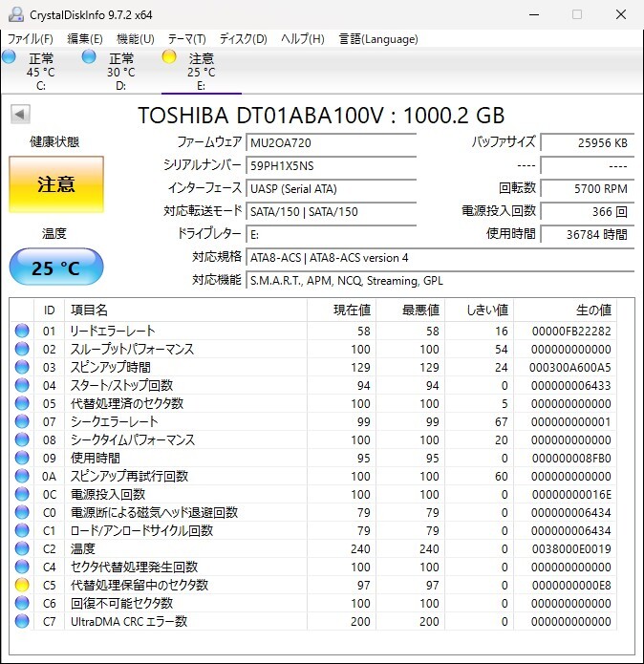Click the disk title TOSHIBA DT01ABA100V : 1000.2 GB
Screen dimensions: 644x664
click(321, 115)
